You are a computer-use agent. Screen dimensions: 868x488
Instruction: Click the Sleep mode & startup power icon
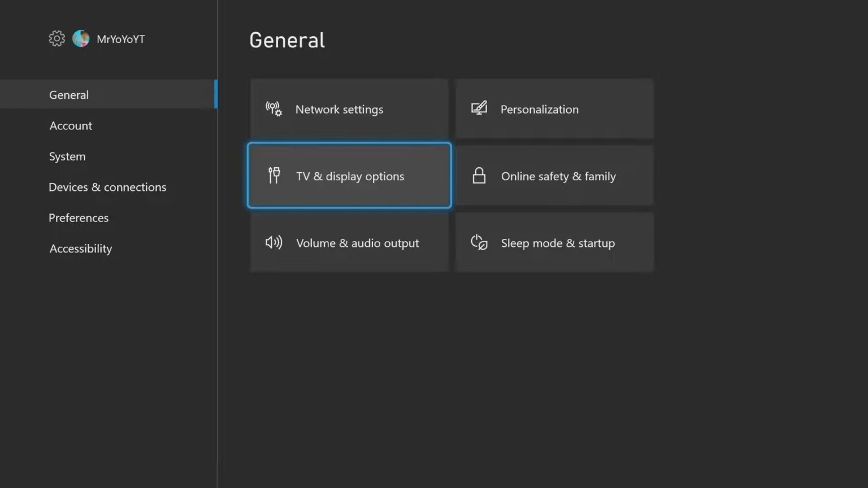coord(479,242)
